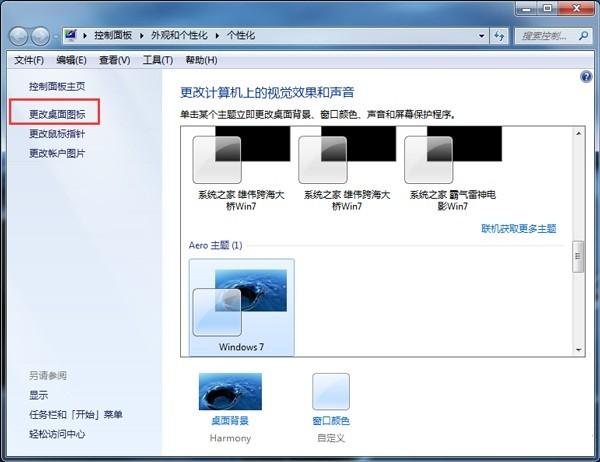Open address bar history dropdown arrow
600x462 pixels.
point(481,36)
